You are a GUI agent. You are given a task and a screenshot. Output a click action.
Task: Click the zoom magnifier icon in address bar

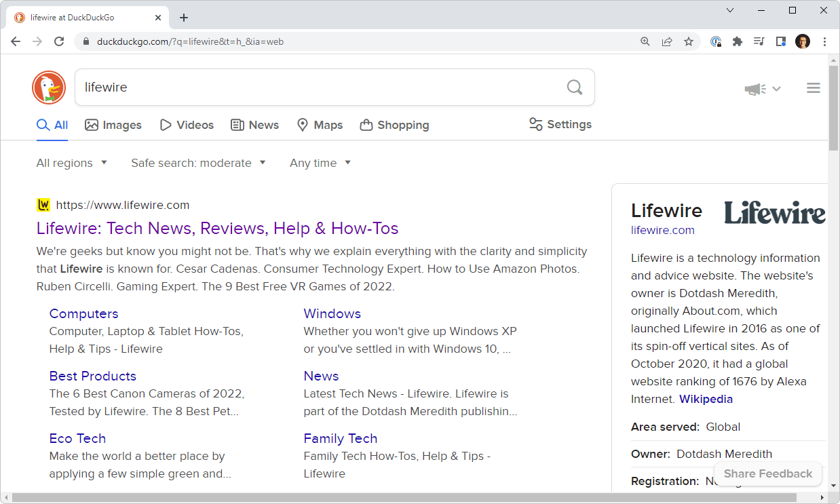click(x=645, y=41)
